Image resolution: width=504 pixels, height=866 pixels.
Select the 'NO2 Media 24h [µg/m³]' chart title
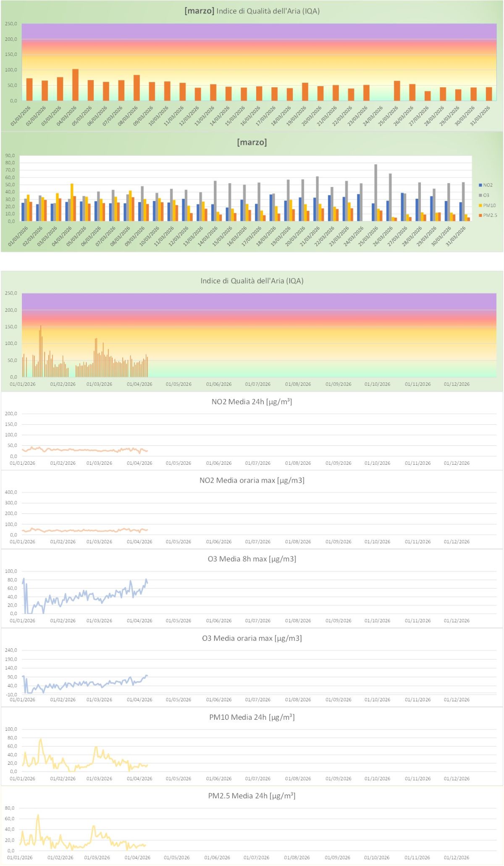pyautogui.click(x=252, y=402)
